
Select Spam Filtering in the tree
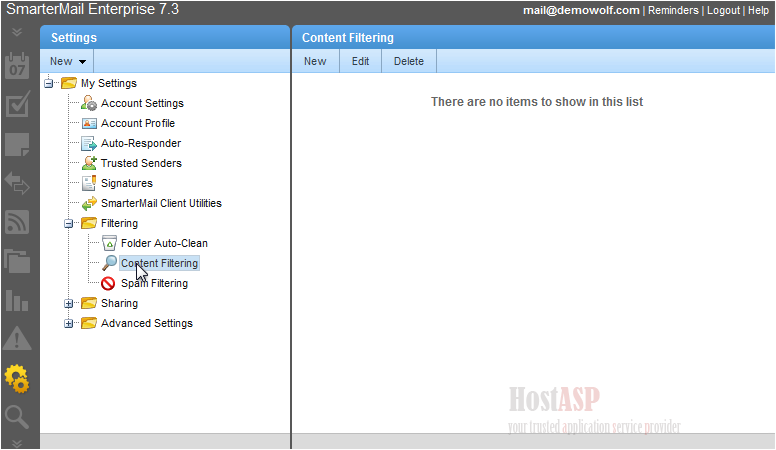coord(154,283)
